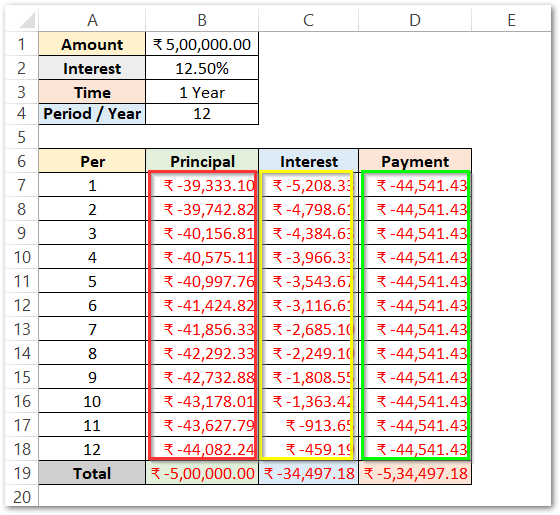Select interest cell ₹ -5,208.33
This screenshot has height=515, width=560.
click(308, 185)
